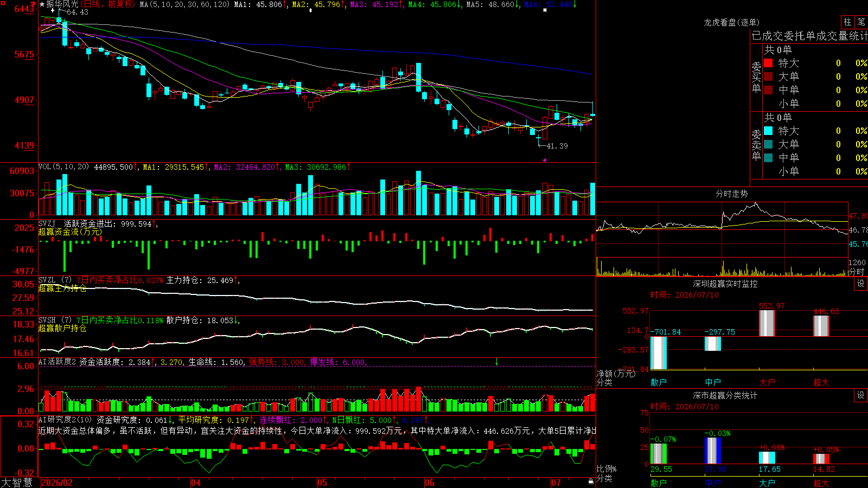Click the 超赢资金流(万元) label
The width and height of the screenshot is (868, 488).
70,232
